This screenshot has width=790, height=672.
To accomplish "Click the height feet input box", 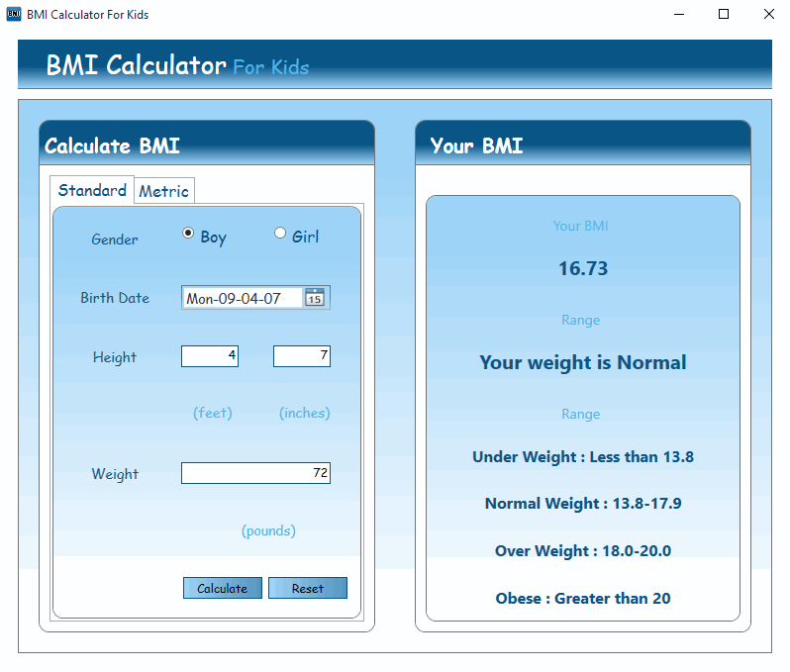I will [x=210, y=356].
